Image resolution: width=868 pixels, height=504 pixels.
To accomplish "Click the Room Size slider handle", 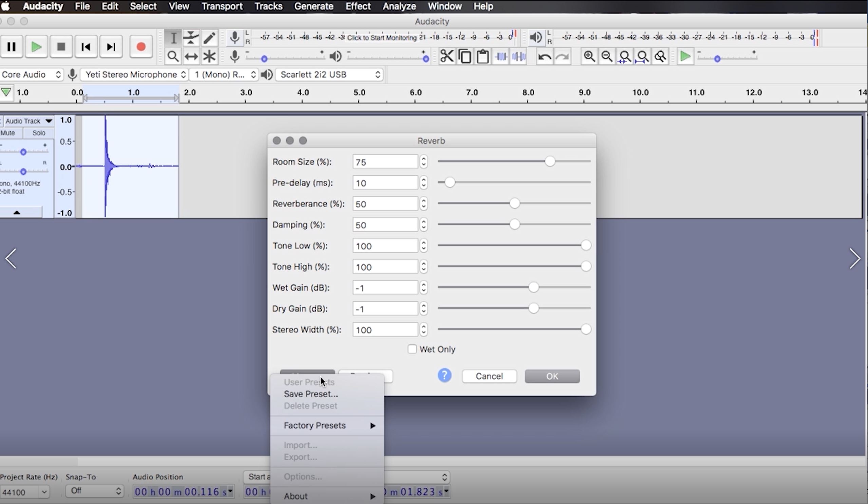I will [x=550, y=161].
